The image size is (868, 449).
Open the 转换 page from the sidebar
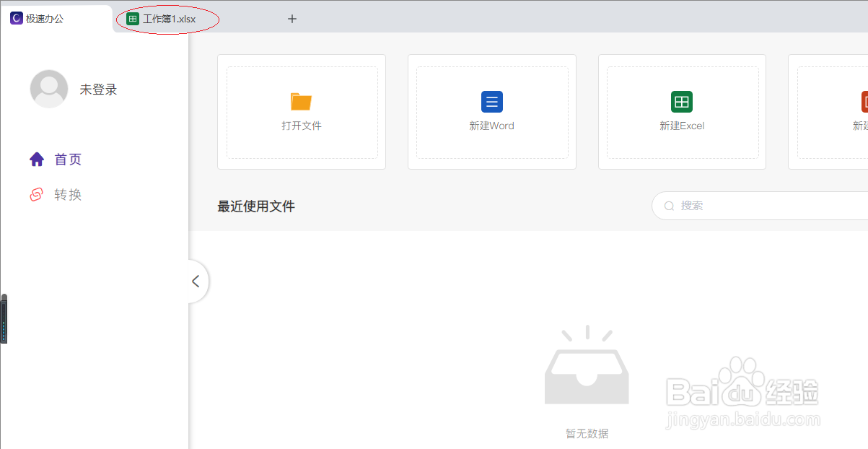69,193
